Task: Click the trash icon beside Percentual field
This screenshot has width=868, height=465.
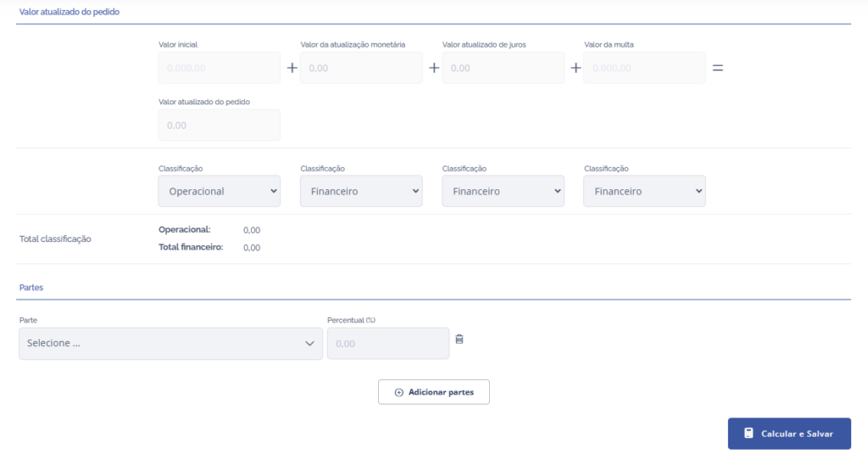Action: tap(459, 339)
